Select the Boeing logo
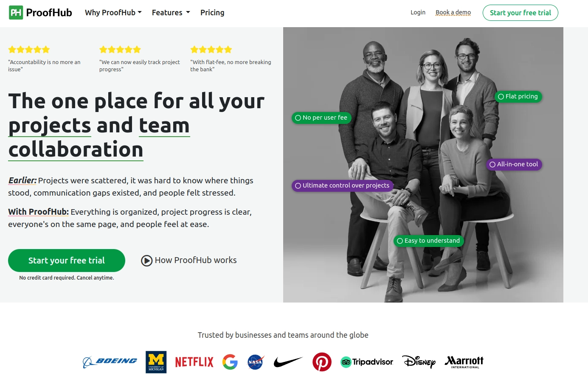588x384 pixels. [110, 362]
